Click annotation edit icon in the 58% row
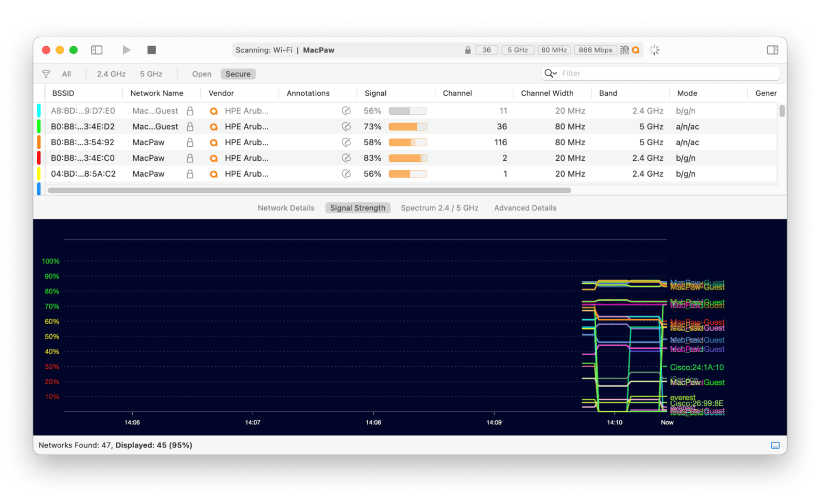818x504 pixels. [346, 142]
